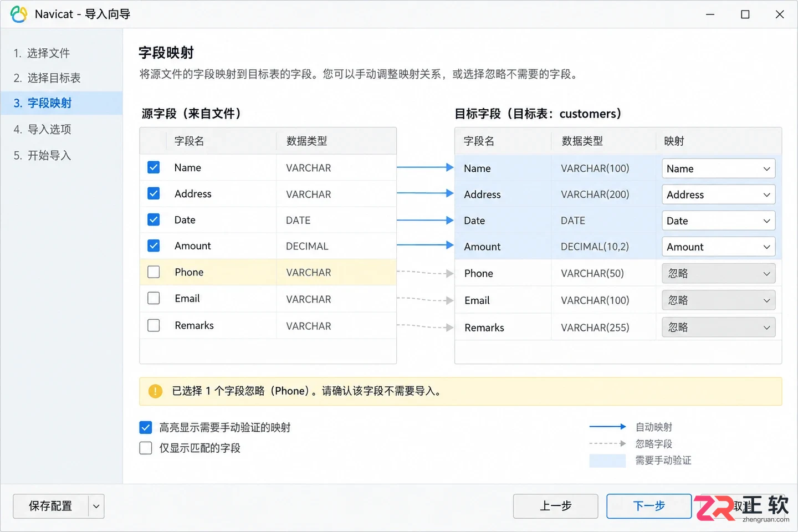Expand the 忽略 dropdown for Remarks
The image size is (798, 532).
(718, 328)
